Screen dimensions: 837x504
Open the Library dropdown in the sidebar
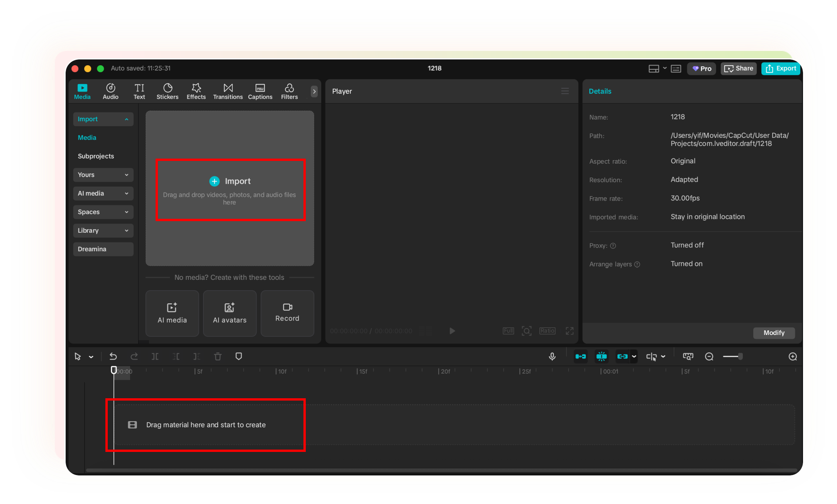103,230
